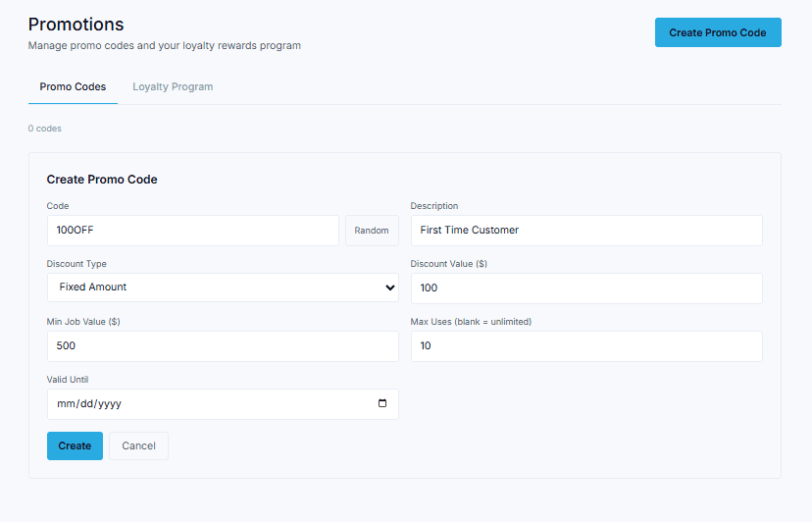
Task: Click the 'Max Uses (blank = unlimited)' label
Action: 471,322
